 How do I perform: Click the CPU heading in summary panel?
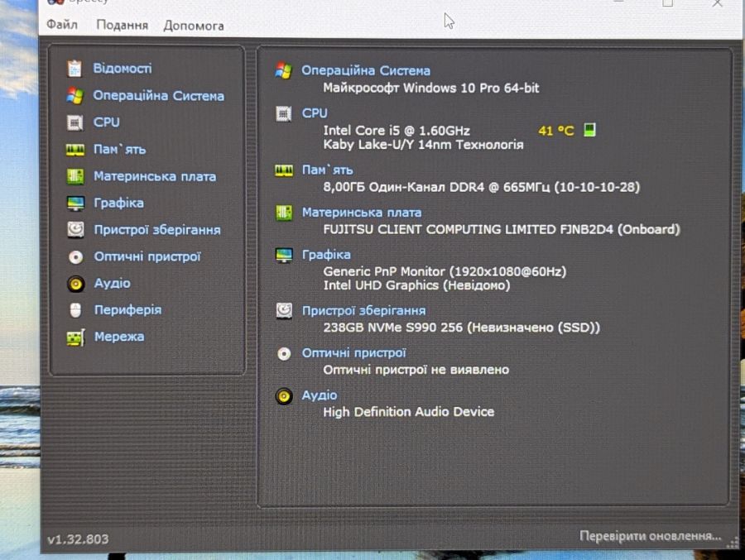(315, 113)
